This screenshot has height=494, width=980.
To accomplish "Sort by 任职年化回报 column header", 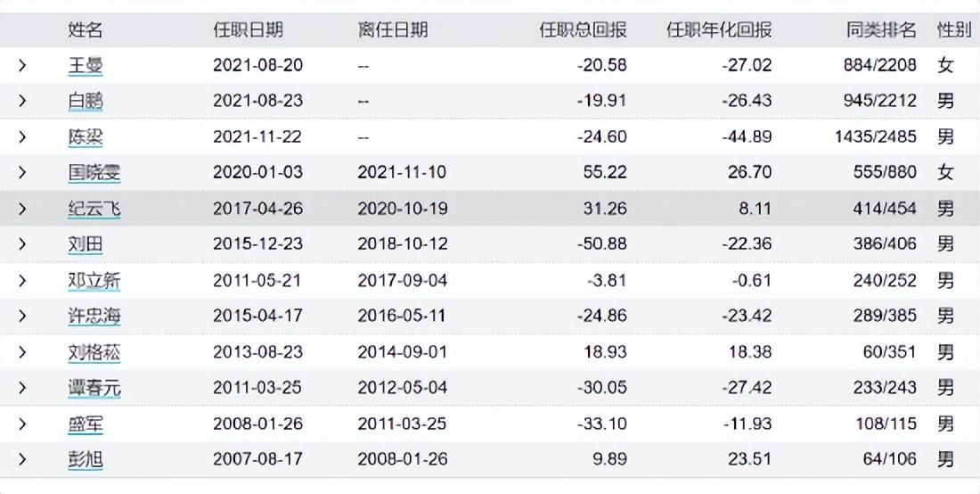I will 719,29.
